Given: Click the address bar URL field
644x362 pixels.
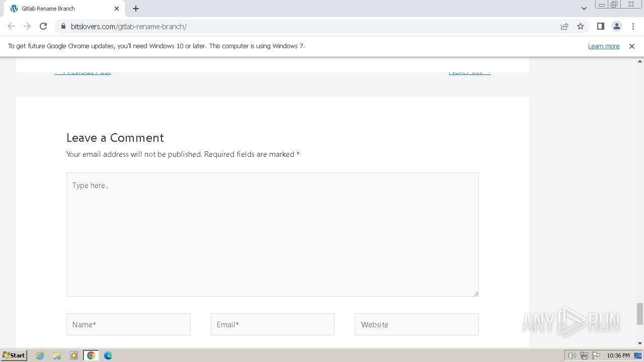Looking at the screenshot, I should click(307, 26).
